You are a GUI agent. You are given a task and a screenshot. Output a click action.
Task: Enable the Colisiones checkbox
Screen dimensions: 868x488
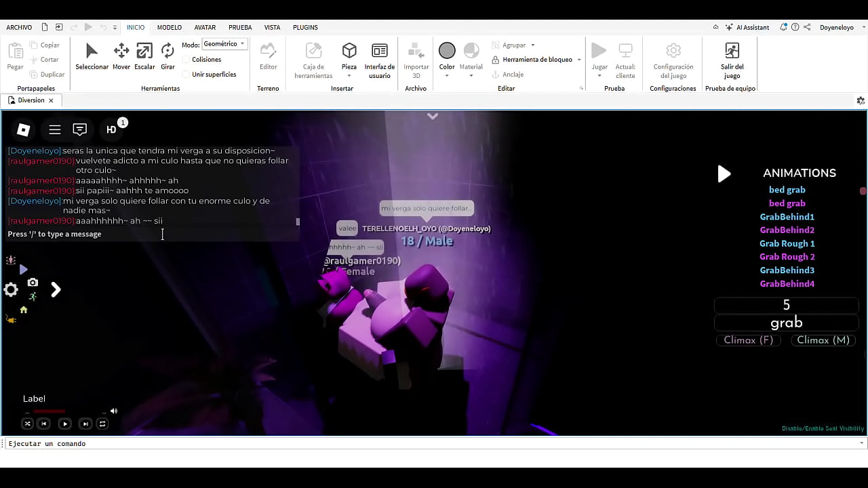click(186, 60)
